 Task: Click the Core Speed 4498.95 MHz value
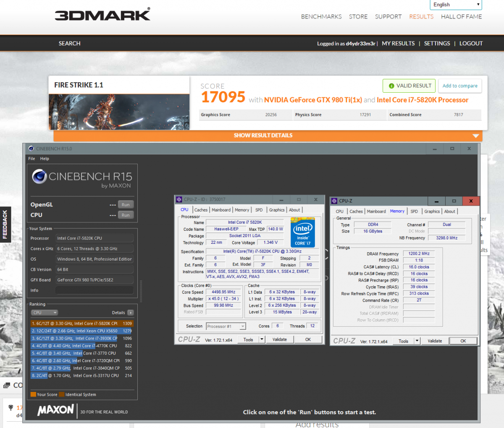point(224,292)
